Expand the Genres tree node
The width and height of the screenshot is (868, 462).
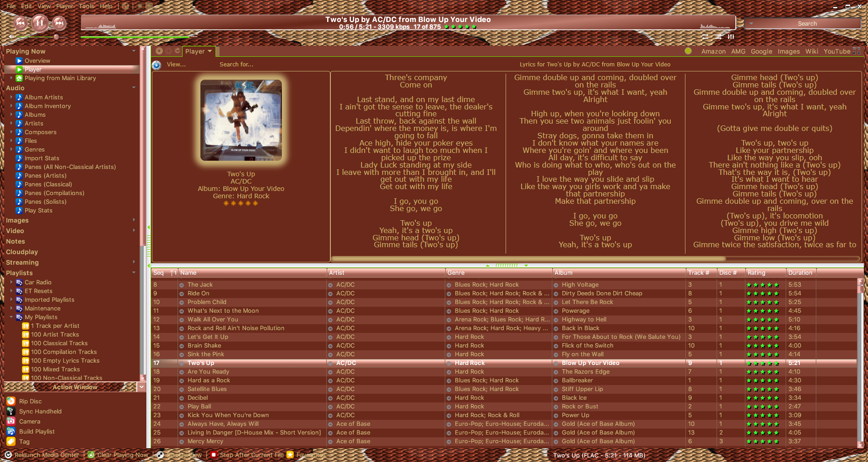11,149
